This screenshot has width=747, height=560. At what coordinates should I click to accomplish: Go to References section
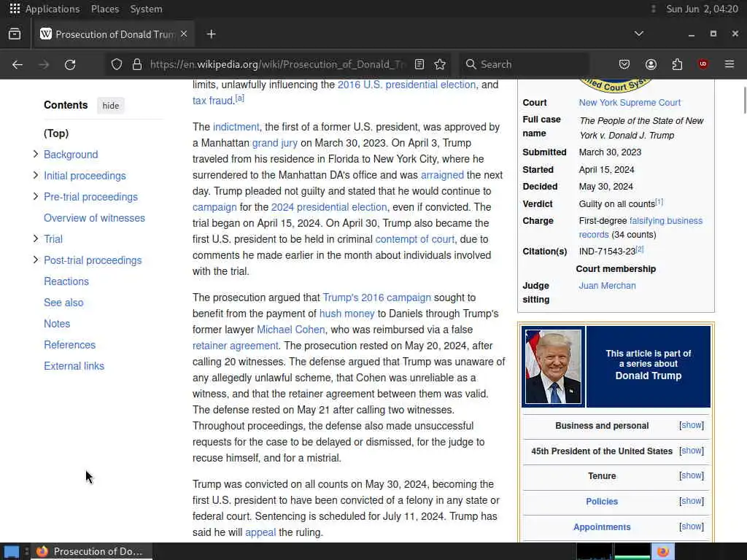click(x=69, y=345)
